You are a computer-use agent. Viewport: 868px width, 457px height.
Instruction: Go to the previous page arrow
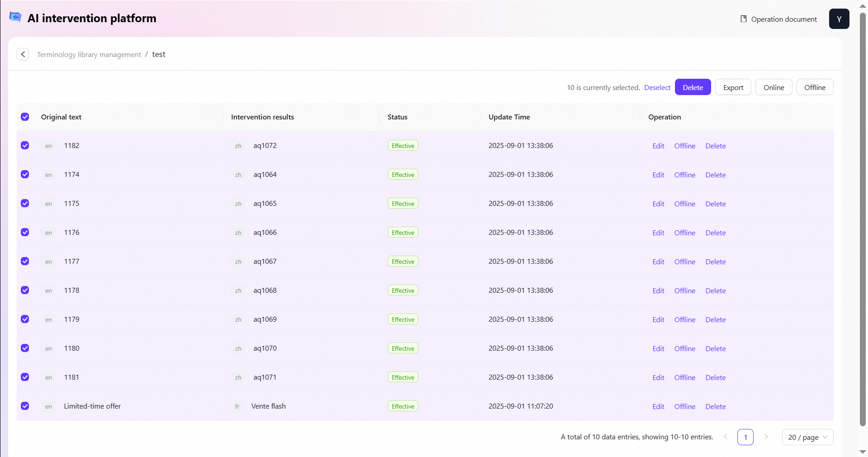pos(725,437)
